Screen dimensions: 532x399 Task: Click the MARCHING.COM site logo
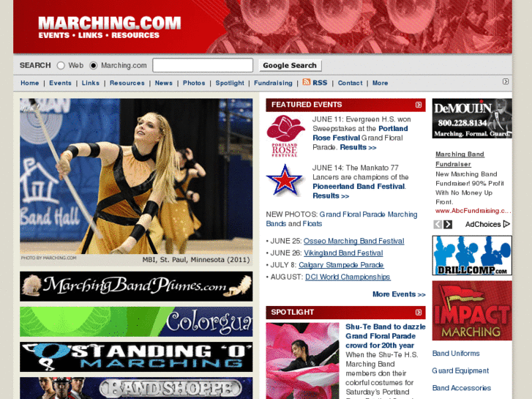coord(109,28)
